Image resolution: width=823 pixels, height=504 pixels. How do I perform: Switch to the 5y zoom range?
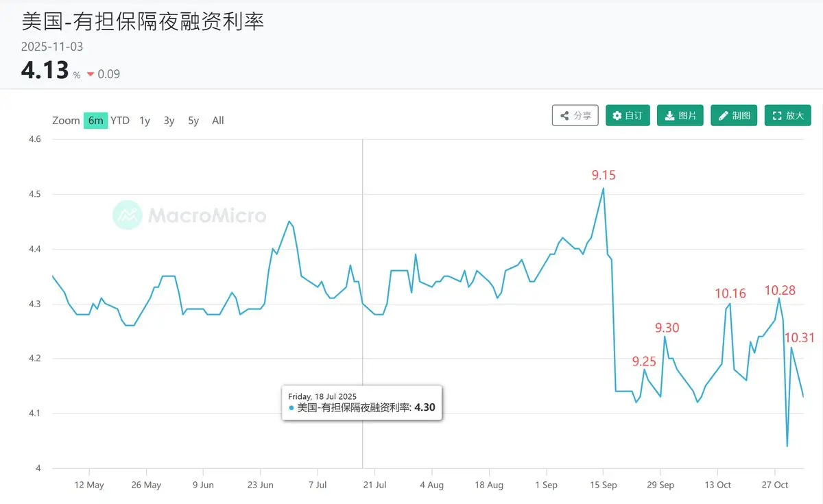pos(193,121)
